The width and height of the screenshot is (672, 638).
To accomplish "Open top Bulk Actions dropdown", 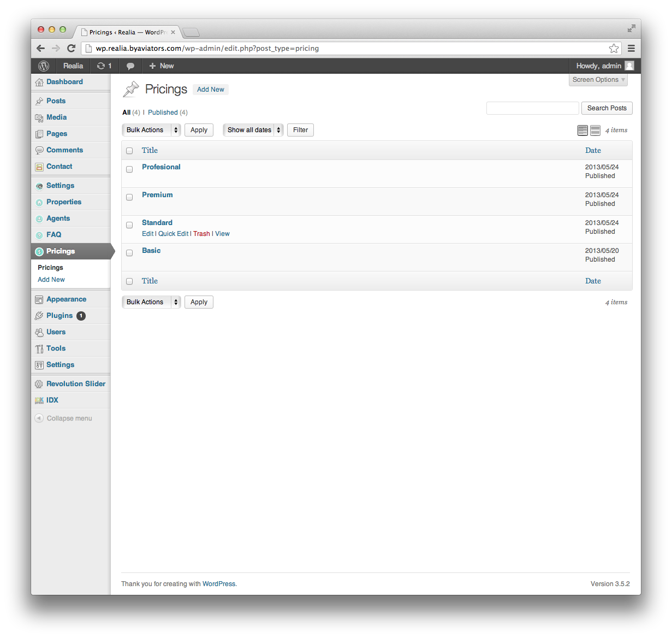I will (x=151, y=130).
